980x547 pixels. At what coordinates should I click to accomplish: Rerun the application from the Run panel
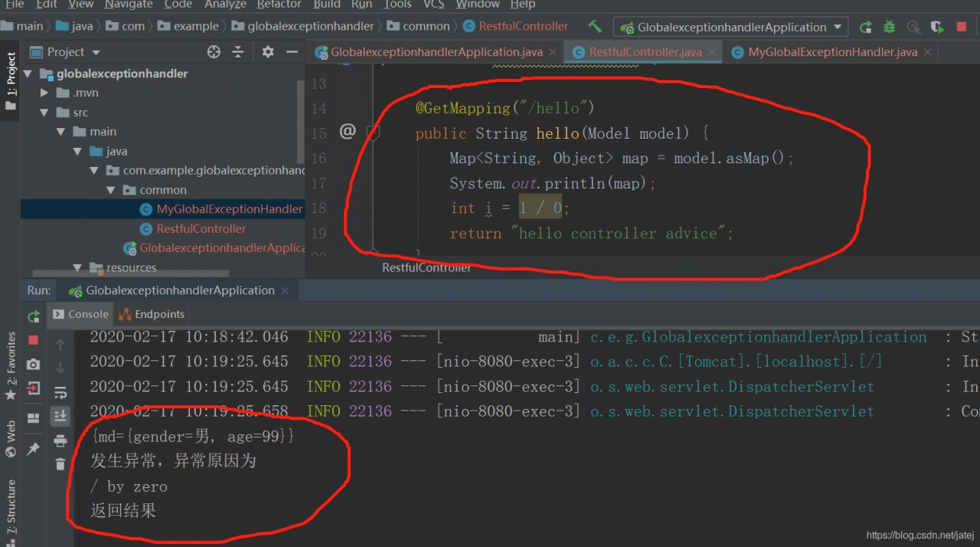(x=33, y=316)
